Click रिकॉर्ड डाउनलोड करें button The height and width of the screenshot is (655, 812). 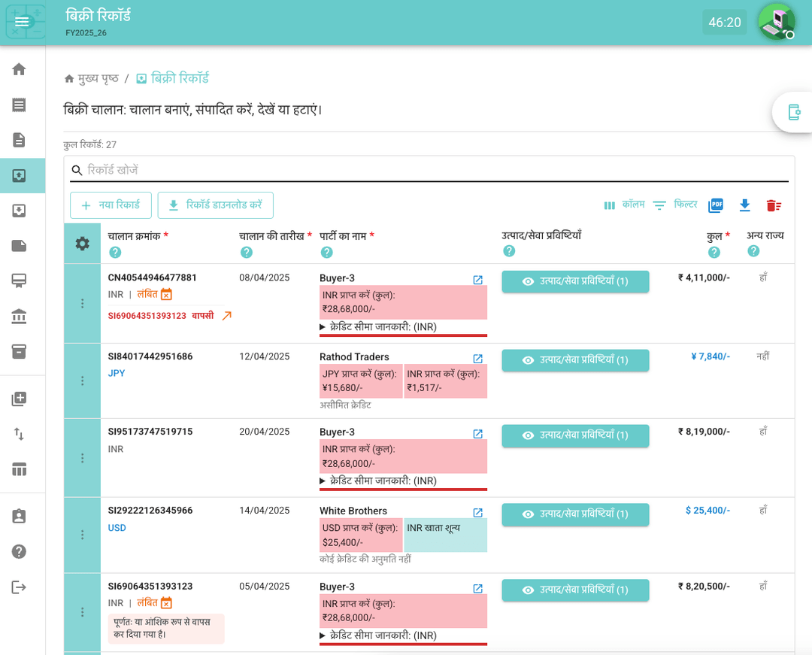[215, 205]
